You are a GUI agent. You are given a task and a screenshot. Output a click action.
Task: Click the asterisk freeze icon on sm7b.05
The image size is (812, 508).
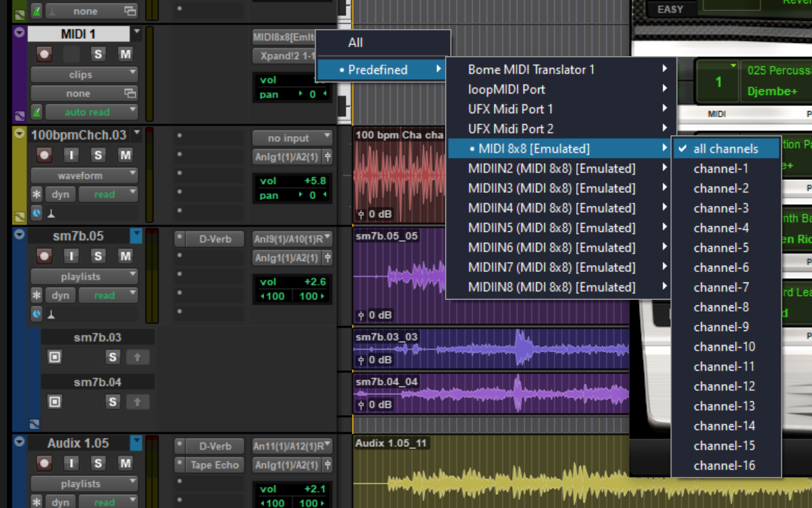[x=37, y=295]
